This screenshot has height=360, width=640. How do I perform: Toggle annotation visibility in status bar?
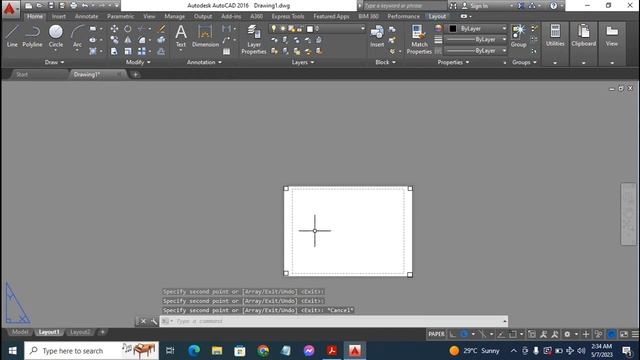(x=543, y=334)
